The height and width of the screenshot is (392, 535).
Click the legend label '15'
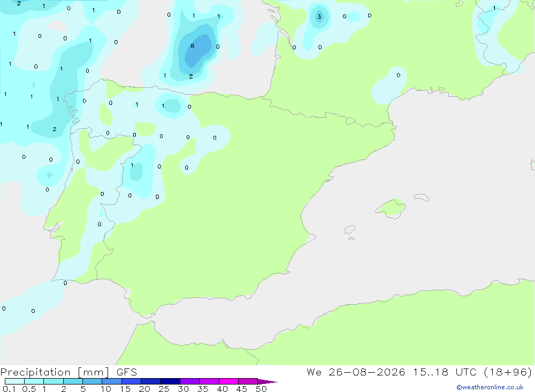tap(125, 389)
